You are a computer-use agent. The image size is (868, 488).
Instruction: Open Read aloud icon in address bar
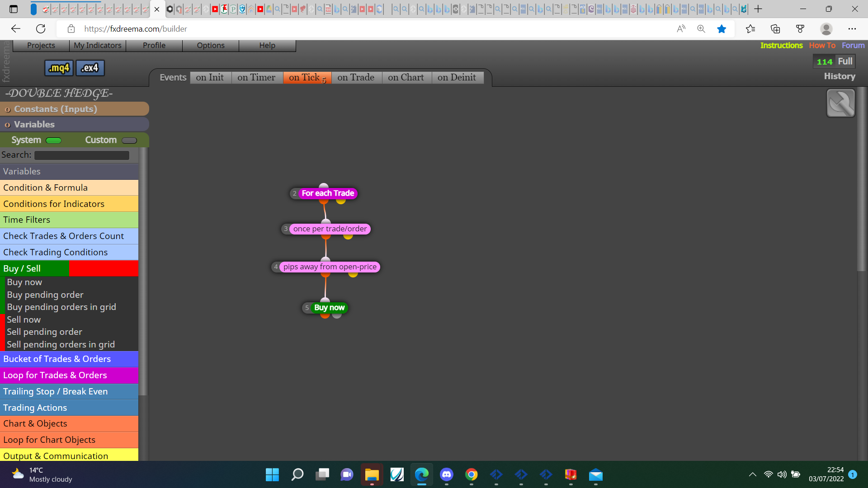click(x=681, y=29)
